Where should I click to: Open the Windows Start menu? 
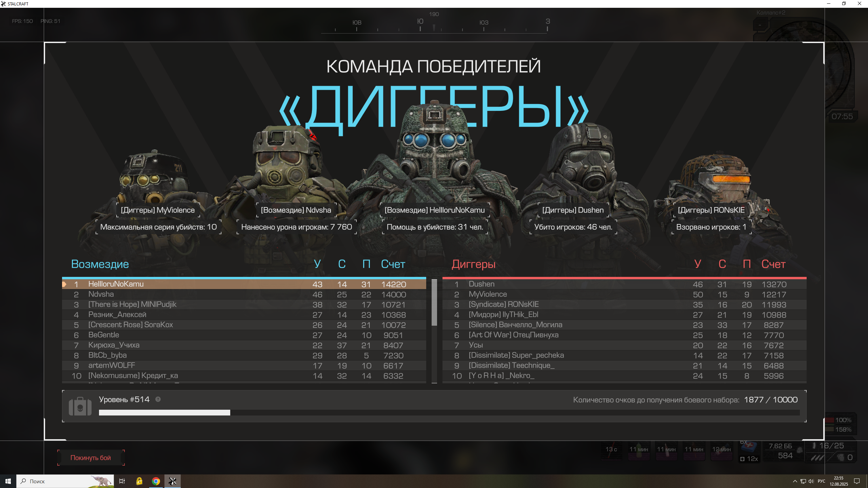(x=8, y=481)
